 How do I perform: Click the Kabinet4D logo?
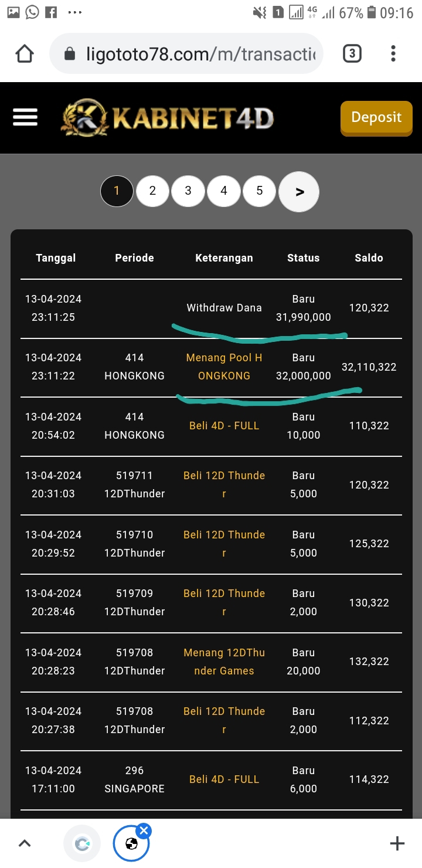[x=168, y=118]
